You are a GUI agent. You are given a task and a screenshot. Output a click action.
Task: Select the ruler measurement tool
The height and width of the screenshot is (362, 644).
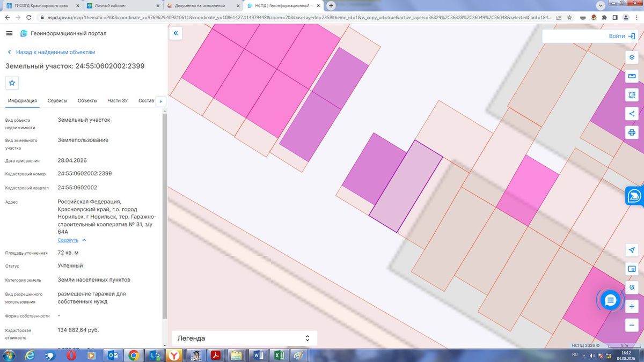pyautogui.click(x=632, y=76)
